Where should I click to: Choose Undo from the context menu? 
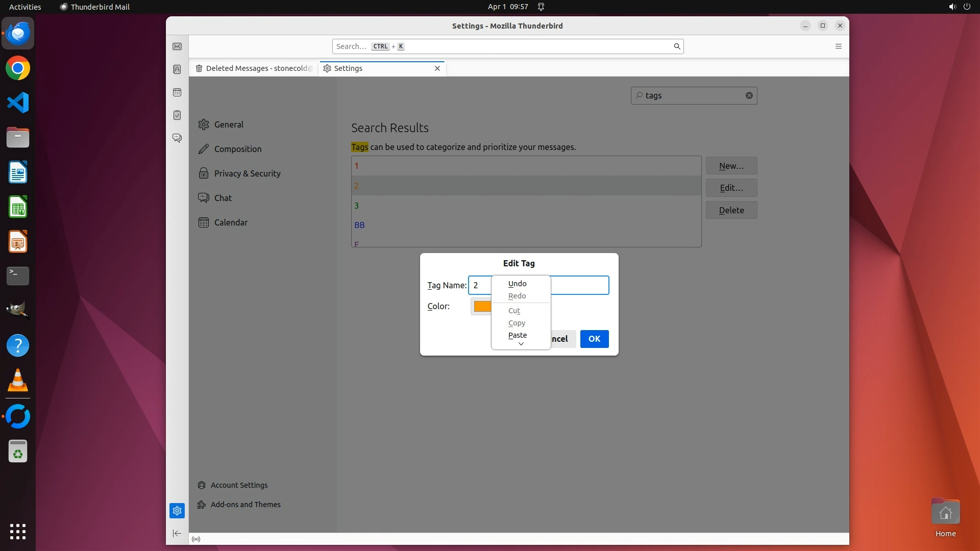tap(517, 284)
